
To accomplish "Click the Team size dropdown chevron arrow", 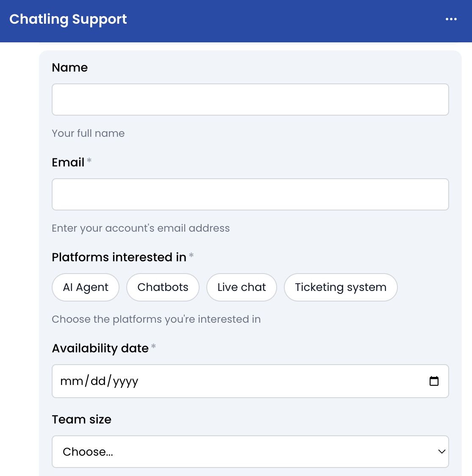I will pos(441,452).
